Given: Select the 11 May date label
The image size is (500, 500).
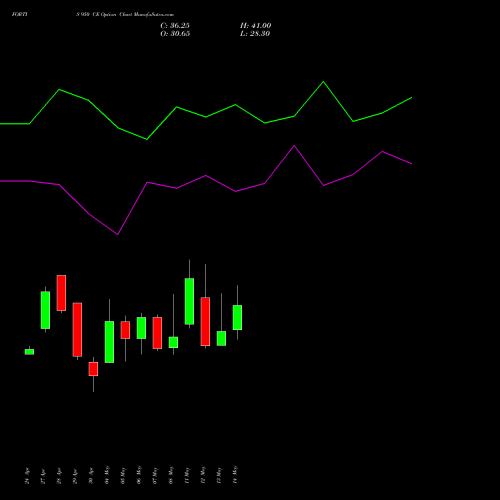Looking at the screenshot, I should [x=187, y=475].
